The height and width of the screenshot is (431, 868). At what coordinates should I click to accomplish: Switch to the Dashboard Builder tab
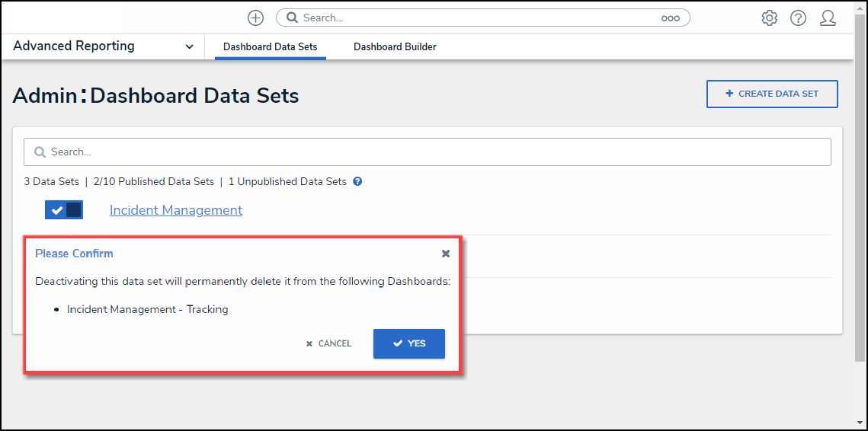coord(395,47)
